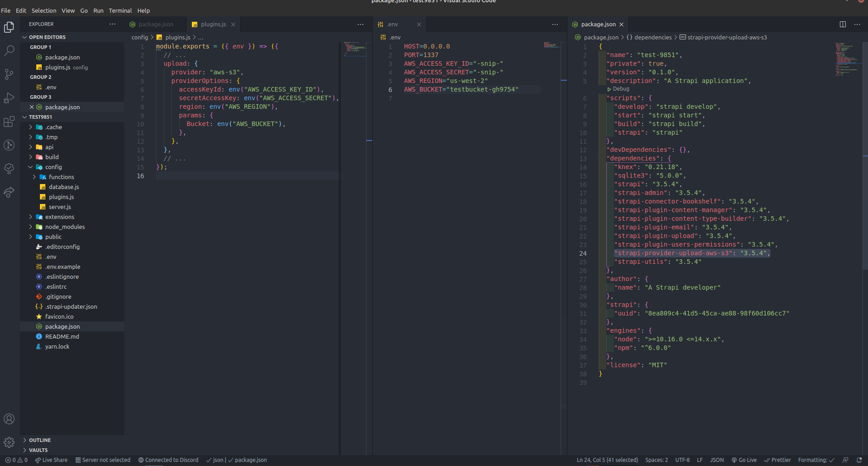Screen dimensions: 868x466
Task: Open the Source Control view
Action: (x=10, y=74)
